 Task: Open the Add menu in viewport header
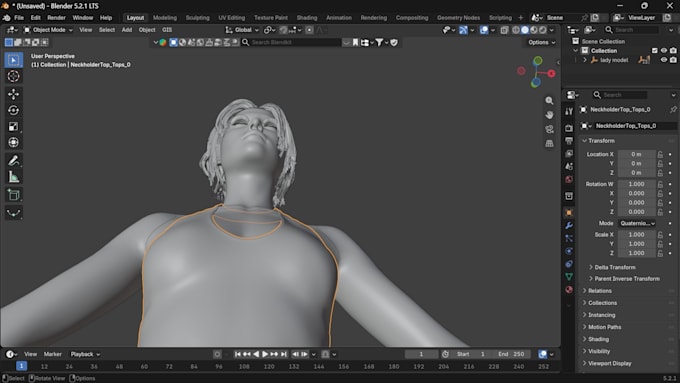pyautogui.click(x=127, y=30)
